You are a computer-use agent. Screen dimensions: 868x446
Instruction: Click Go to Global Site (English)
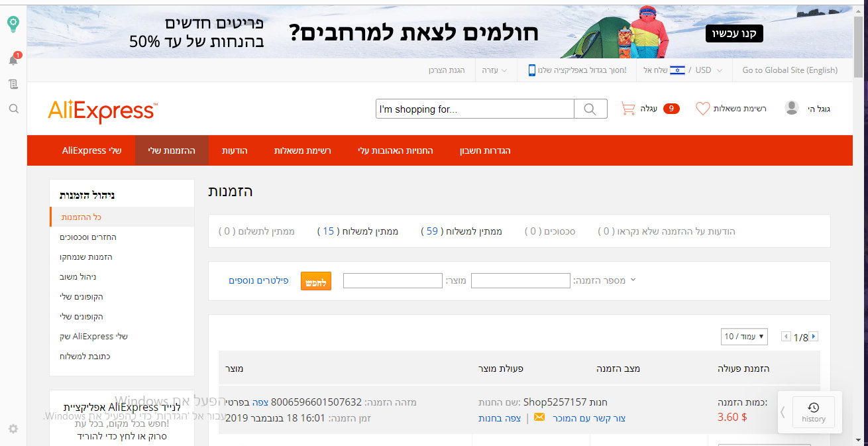(790, 70)
